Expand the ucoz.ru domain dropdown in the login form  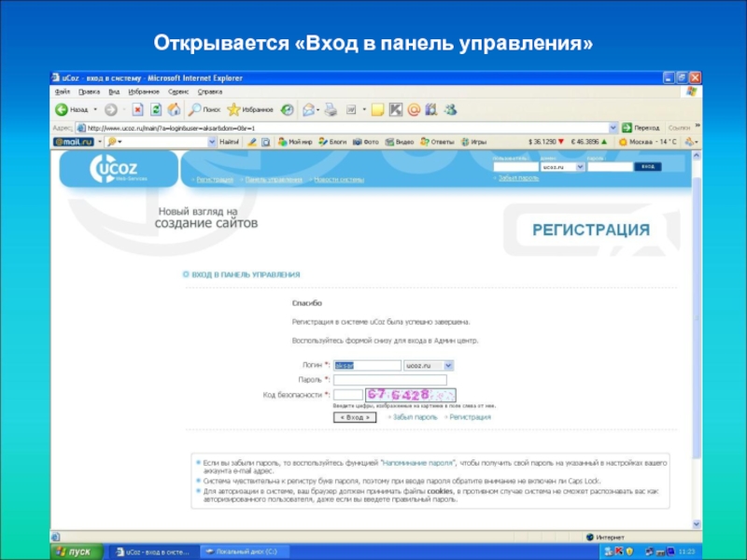[x=447, y=366]
